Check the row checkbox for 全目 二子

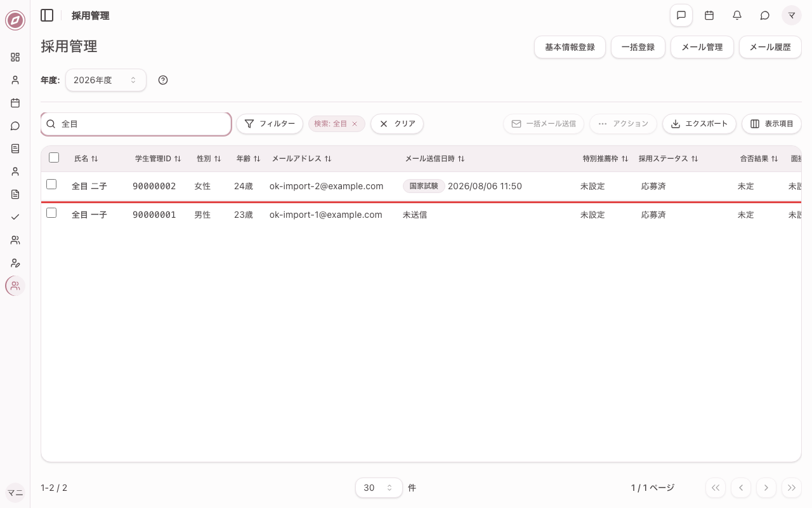click(x=51, y=184)
